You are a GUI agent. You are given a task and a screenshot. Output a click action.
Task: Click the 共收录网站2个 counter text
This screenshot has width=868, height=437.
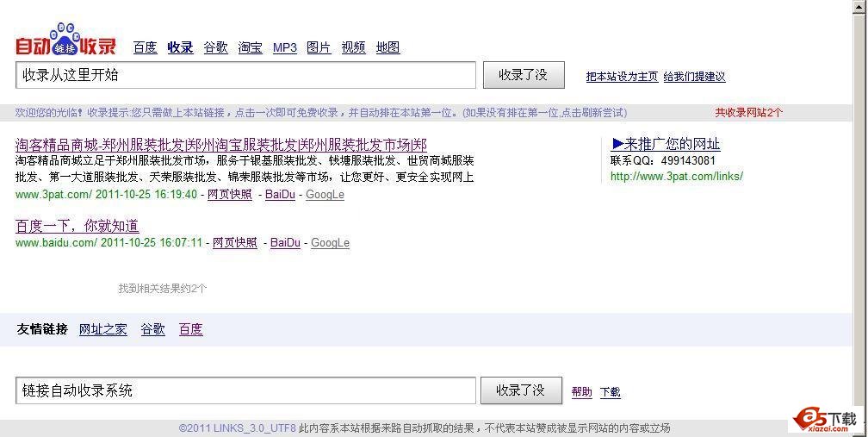tap(748, 112)
